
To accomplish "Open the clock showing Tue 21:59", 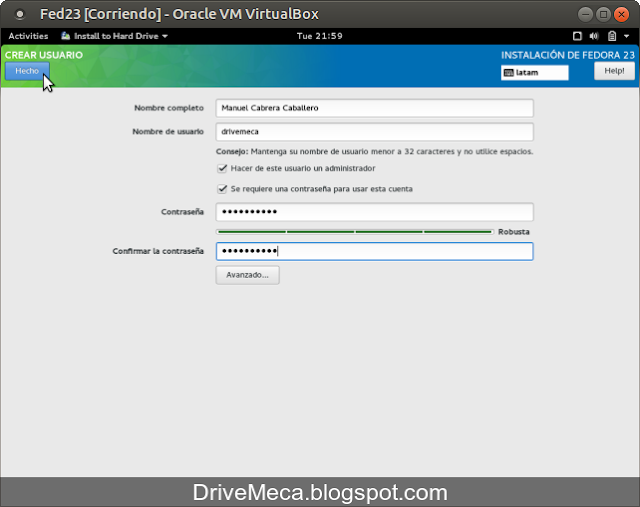I will 320,36.
